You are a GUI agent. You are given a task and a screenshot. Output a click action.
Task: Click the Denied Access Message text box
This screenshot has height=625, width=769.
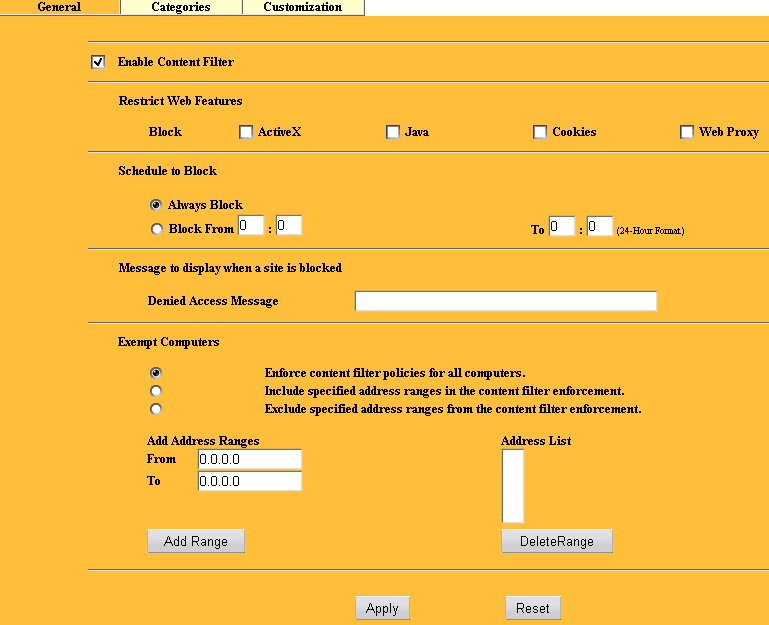pos(506,301)
